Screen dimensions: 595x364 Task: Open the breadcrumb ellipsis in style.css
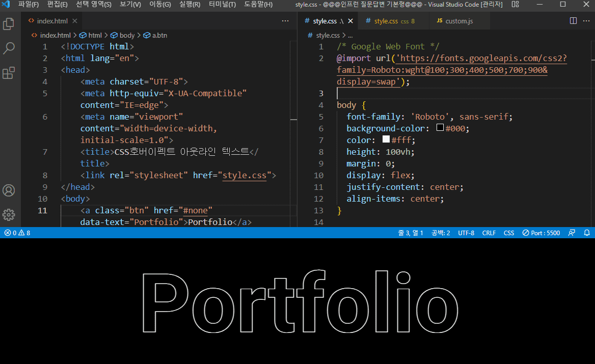click(350, 35)
